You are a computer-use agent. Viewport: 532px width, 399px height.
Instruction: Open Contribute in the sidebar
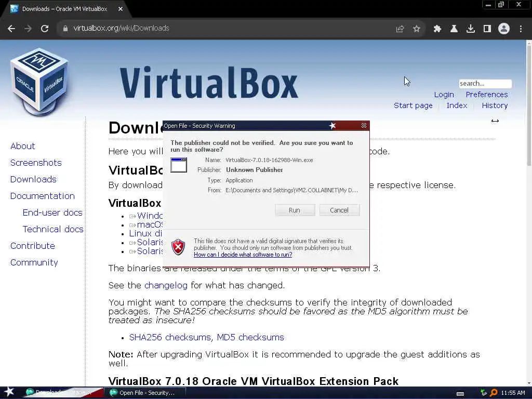pyautogui.click(x=33, y=246)
